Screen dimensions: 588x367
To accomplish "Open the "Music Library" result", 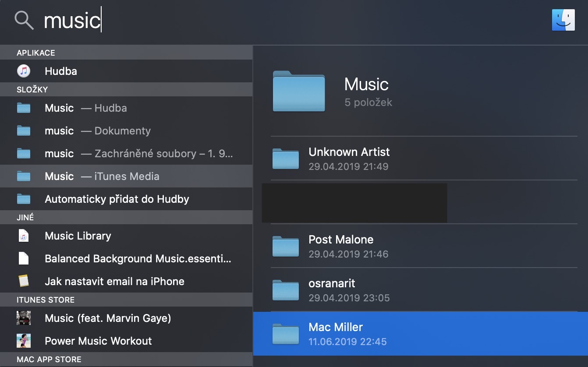I will [x=126, y=236].
